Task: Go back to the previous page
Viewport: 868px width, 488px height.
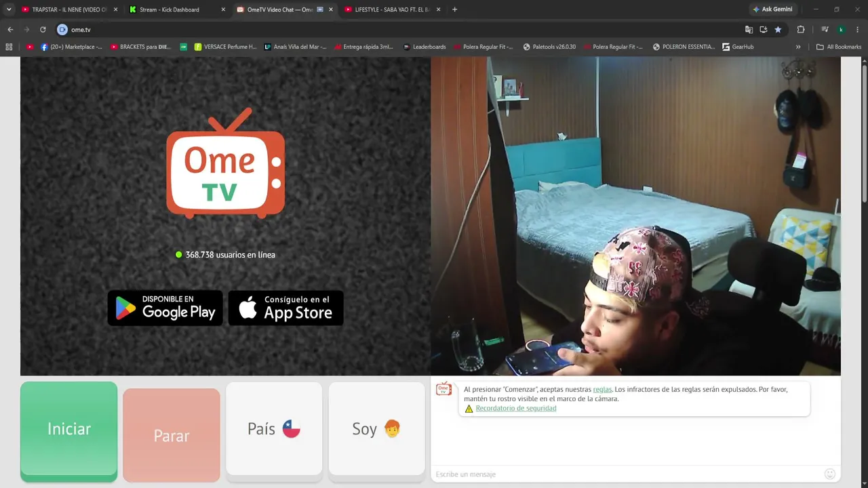Action: pyautogui.click(x=10, y=30)
